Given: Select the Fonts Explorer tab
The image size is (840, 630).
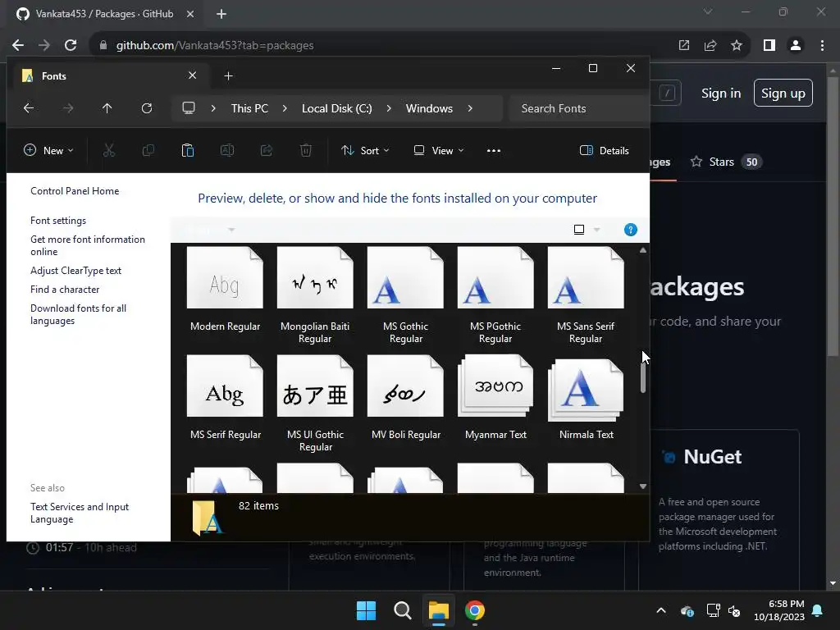Looking at the screenshot, I should point(109,76).
